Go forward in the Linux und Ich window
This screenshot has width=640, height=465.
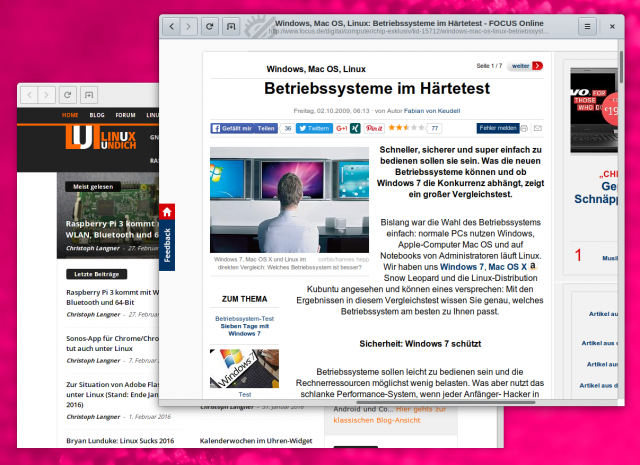coord(47,95)
